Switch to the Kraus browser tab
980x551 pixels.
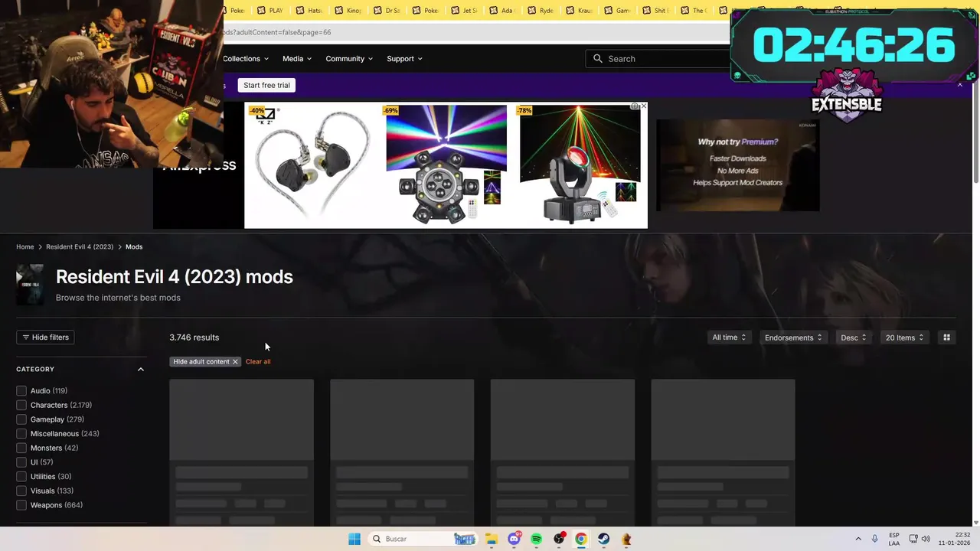pos(580,11)
